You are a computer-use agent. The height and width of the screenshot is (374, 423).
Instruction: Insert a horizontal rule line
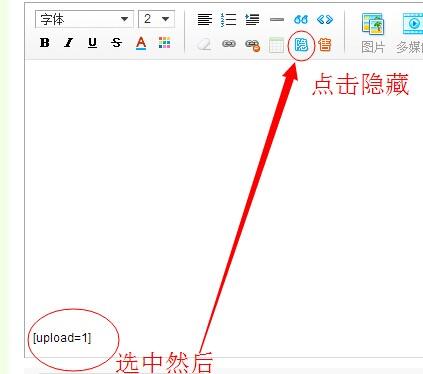point(277,20)
